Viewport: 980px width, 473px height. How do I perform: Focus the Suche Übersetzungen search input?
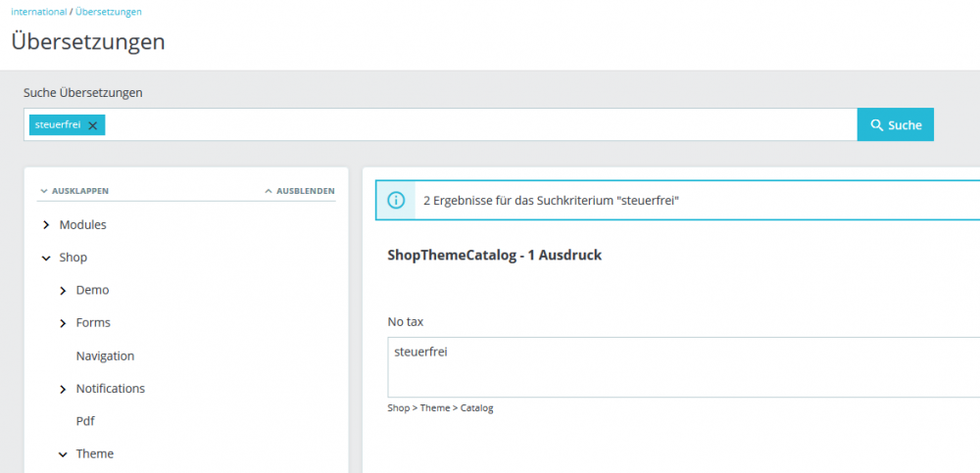tap(470, 125)
